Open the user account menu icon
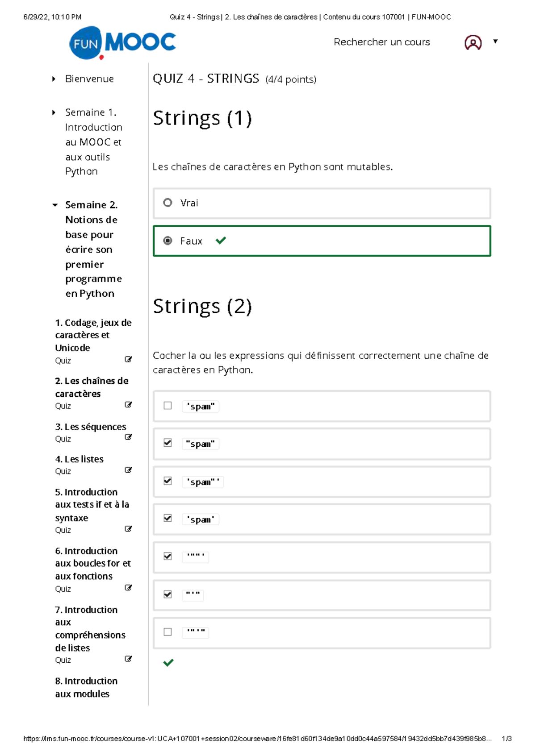Screen dimensions: 536x756 473,42
